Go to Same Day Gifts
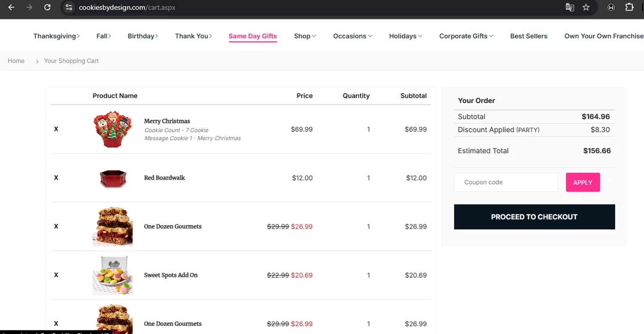644x334 pixels. point(252,36)
